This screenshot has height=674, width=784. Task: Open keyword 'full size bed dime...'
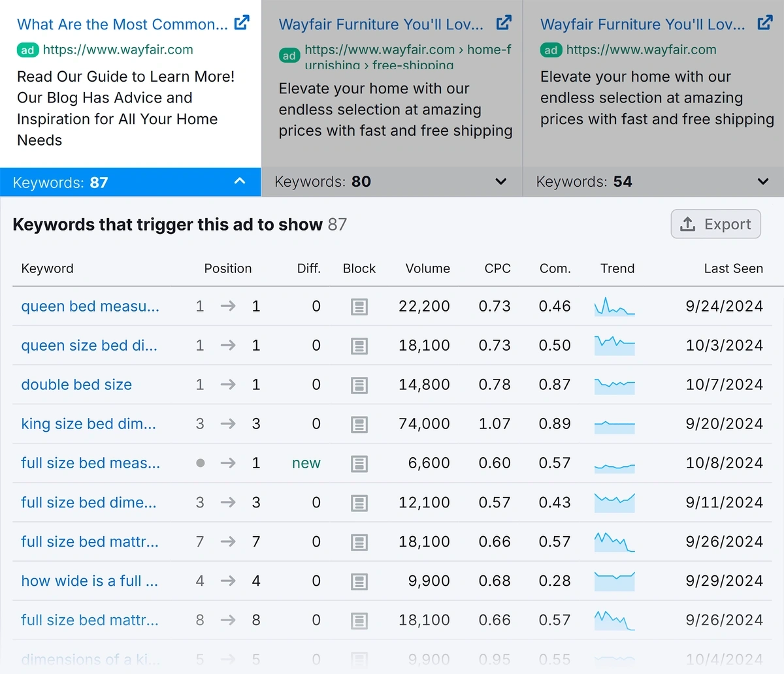89,502
